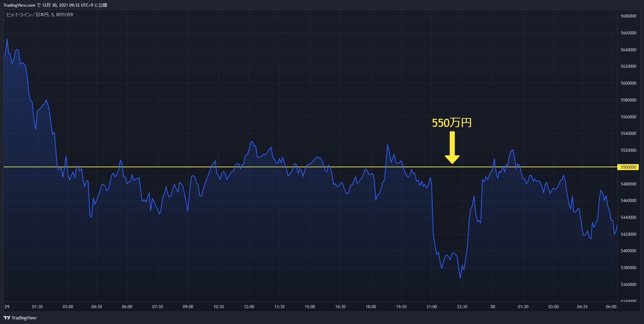Click the 22:30 time axis label

pyautogui.click(x=462, y=307)
